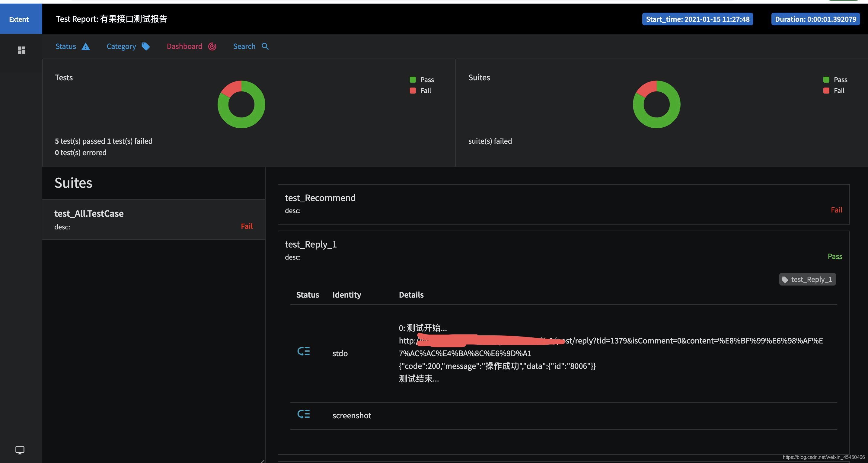The height and width of the screenshot is (463, 868).
Task: Click the Status warning triangle icon
Action: click(86, 46)
